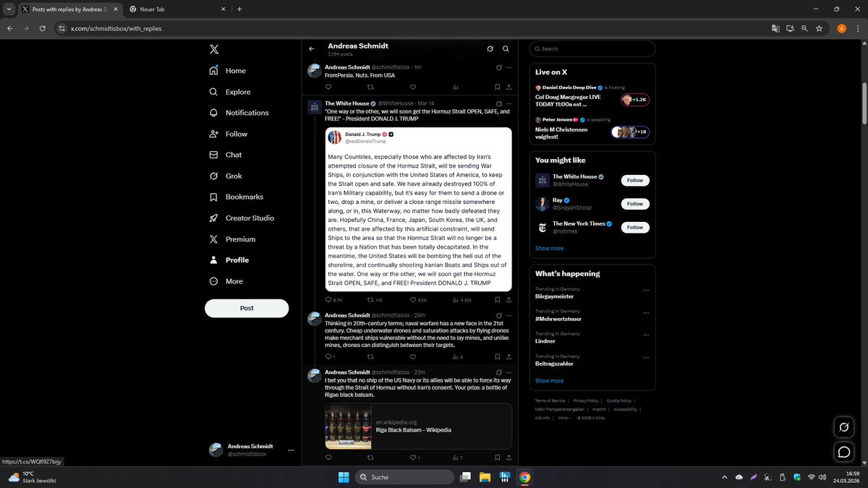868x488 pixels.
Task: Bookmark this page with Chrome star
Action: point(819,28)
